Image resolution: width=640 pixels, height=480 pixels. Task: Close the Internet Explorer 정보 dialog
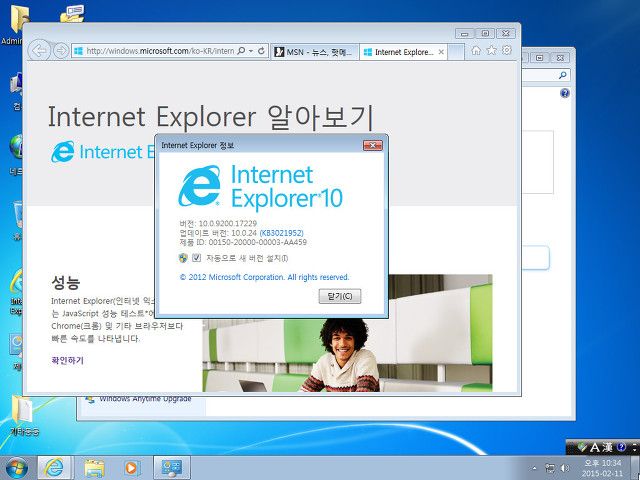coord(373,145)
